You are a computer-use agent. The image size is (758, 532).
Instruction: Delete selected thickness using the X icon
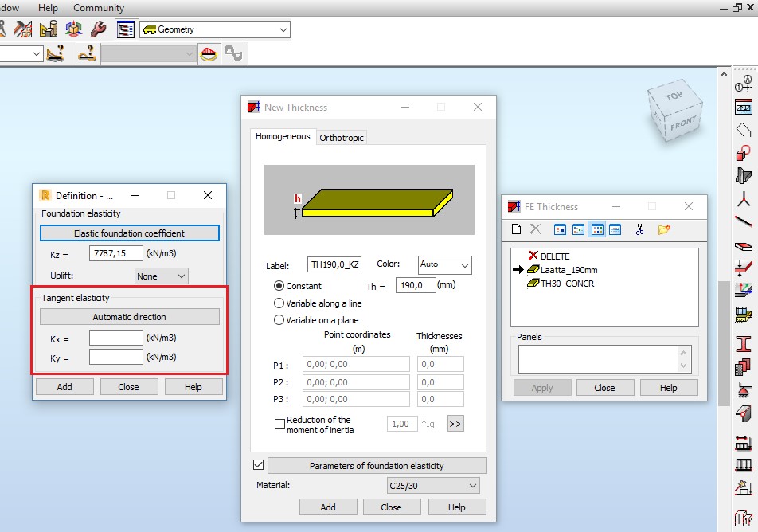pyautogui.click(x=535, y=229)
